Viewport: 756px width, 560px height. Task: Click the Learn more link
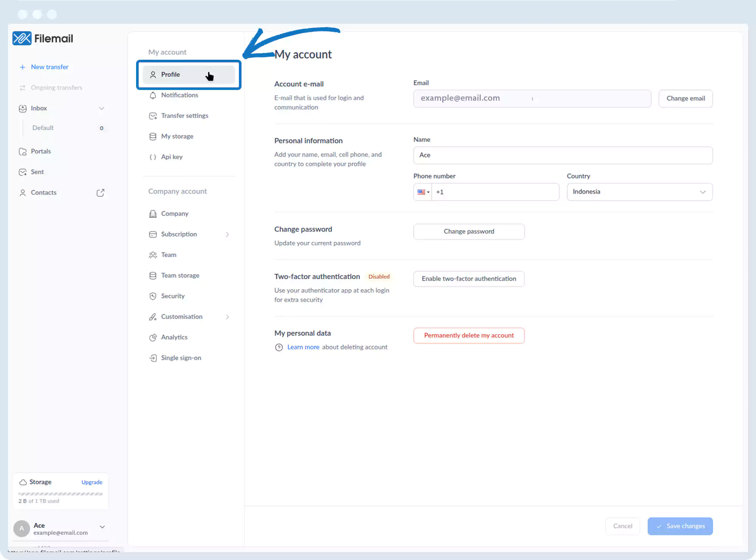click(303, 347)
